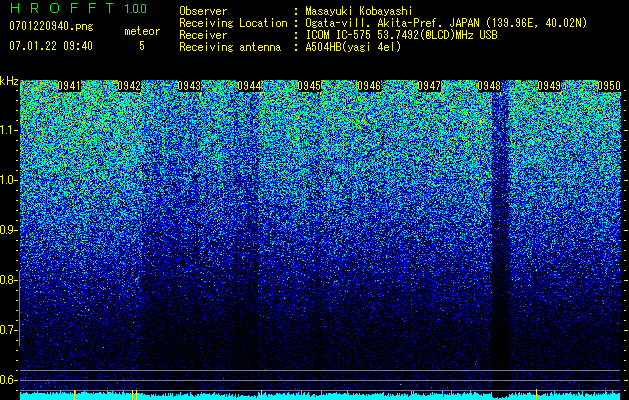
Task: Select observer name Masayuki Kobayashi
Action: (359, 11)
